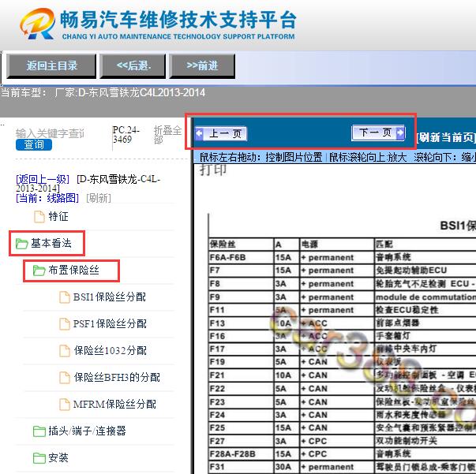Click the 当前：线路图 link

point(47,198)
